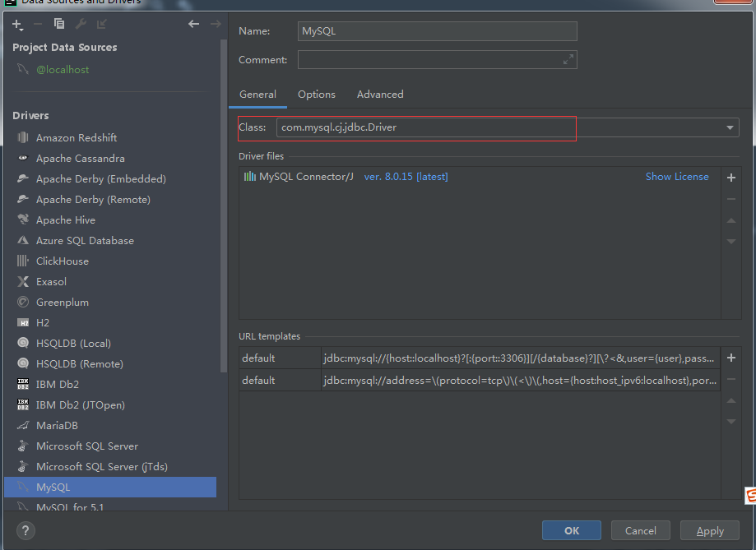The width and height of the screenshot is (756, 550).
Task: Click the Apache Cassandra eye icon
Action: coord(23,158)
